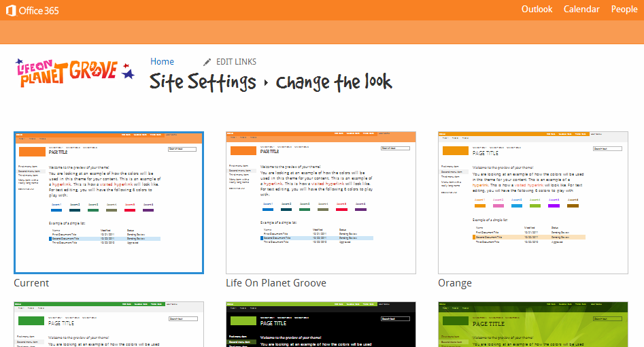Open People from the top navigation
The height and width of the screenshot is (347, 644).
[624, 9]
